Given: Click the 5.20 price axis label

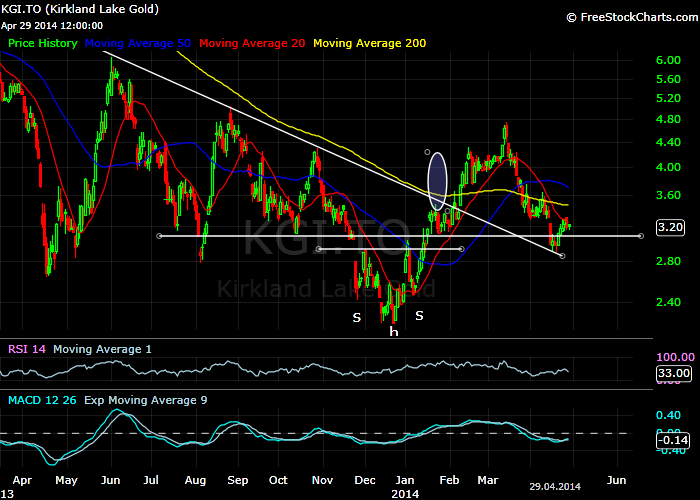Looking at the screenshot, I should pyautogui.click(x=668, y=98).
